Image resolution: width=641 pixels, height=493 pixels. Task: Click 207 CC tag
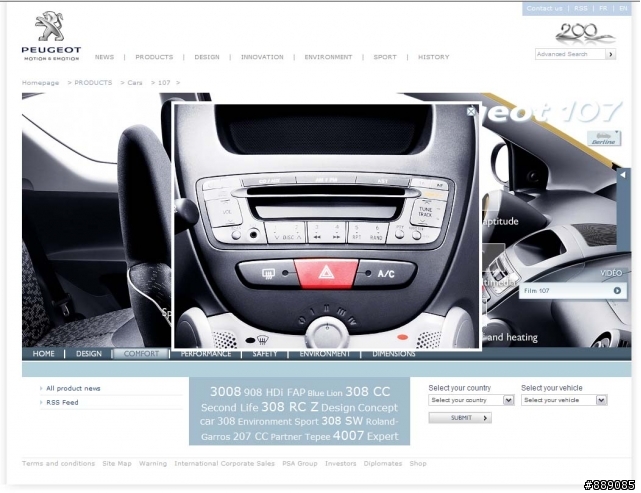pyautogui.click(x=250, y=437)
